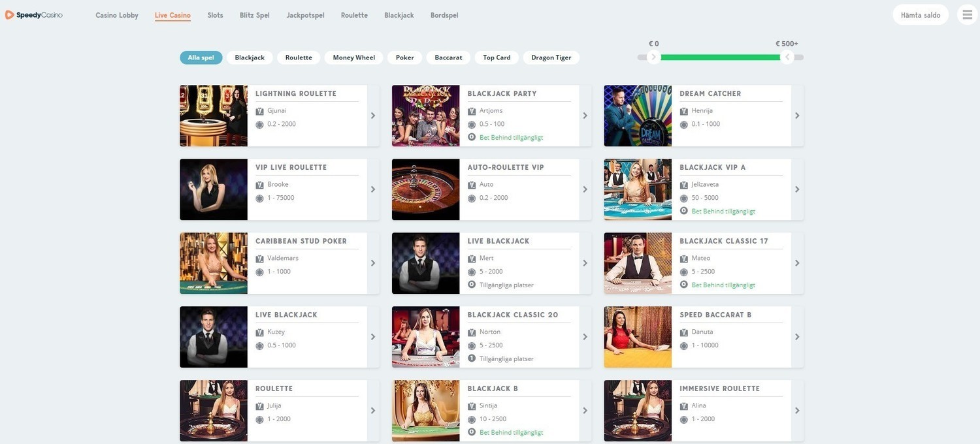Viewport: 980px width, 444px height.
Task: Open Caribbean Stud Poker via its arrow
Action: (373, 263)
